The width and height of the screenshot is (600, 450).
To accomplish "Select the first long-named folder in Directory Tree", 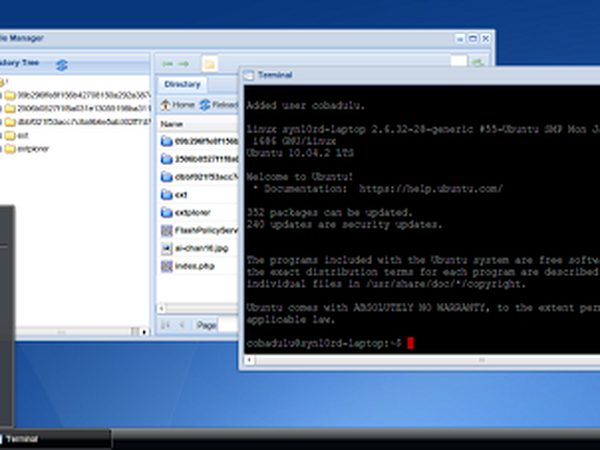I will pos(78,95).
